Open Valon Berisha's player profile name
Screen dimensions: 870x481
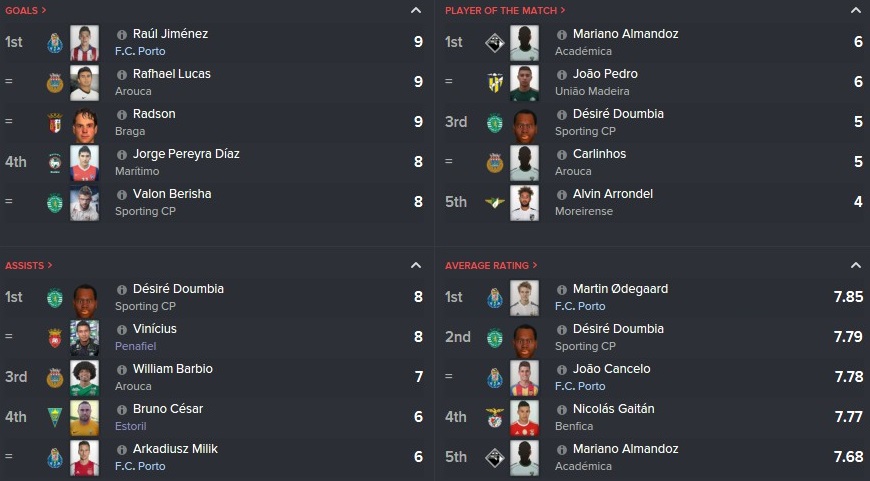(x=172, y=194)
